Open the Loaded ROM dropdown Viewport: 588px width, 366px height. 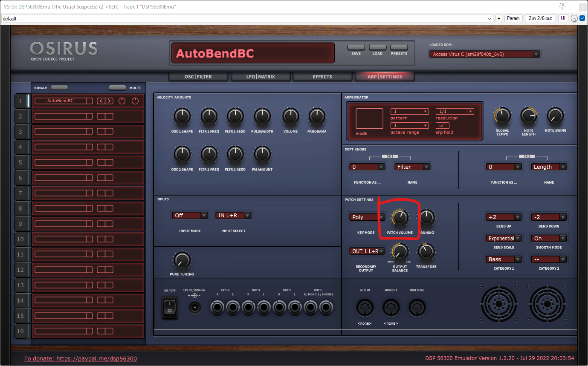(x=485, y=54)
